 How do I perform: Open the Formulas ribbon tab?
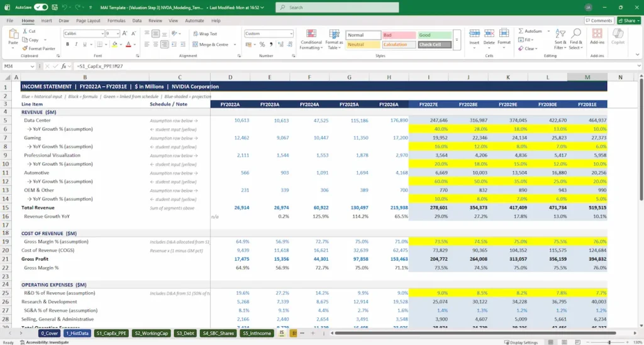point(116,20)
